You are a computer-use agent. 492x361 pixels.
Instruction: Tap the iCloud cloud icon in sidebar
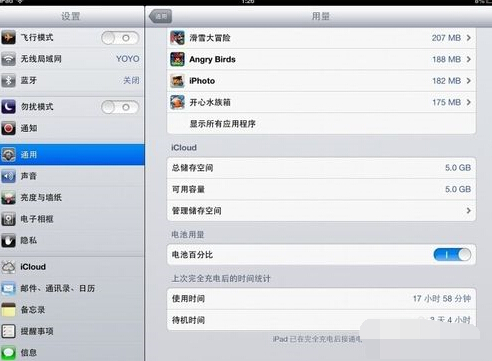[x=8, y=267]
